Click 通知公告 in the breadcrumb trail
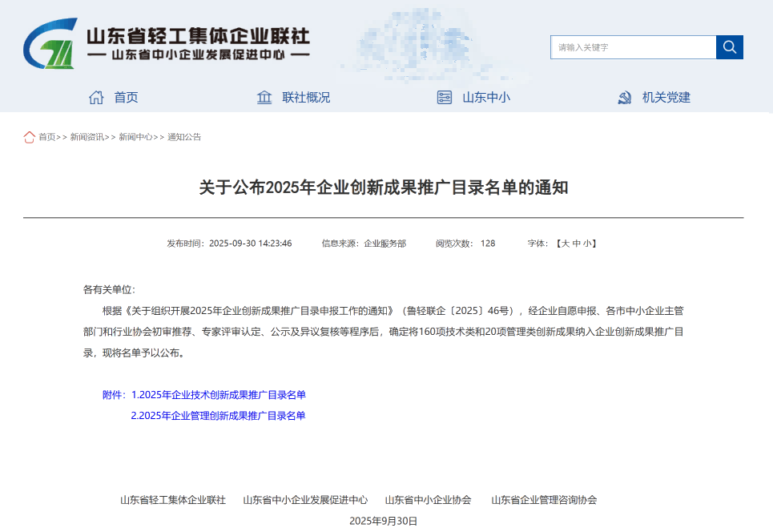773x532 pixels. [184, 137]
